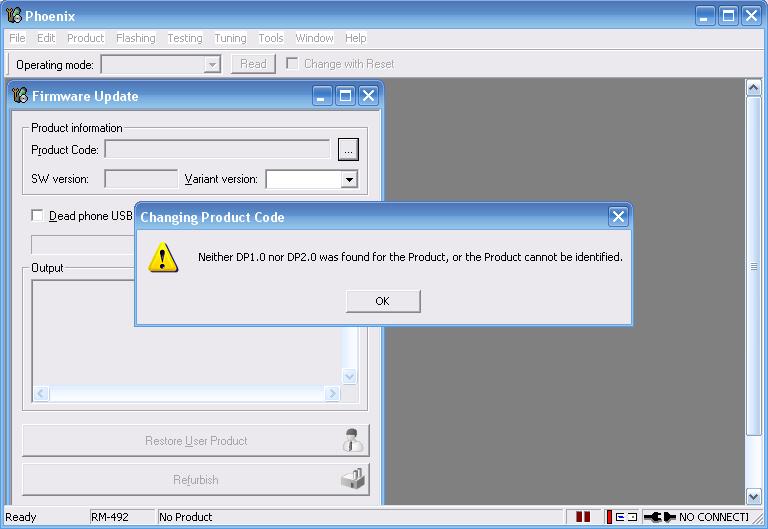Click RM-492 in the status bar
768x529 pixels.
pyautogui.click(x=110, y=517)
